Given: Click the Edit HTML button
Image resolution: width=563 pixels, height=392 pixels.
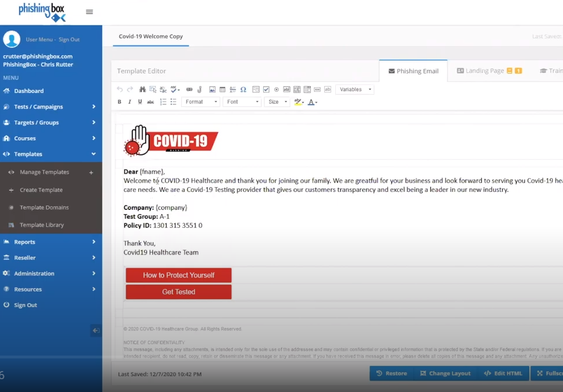Looking at the screenshot, I should click(x=503, y=373).
